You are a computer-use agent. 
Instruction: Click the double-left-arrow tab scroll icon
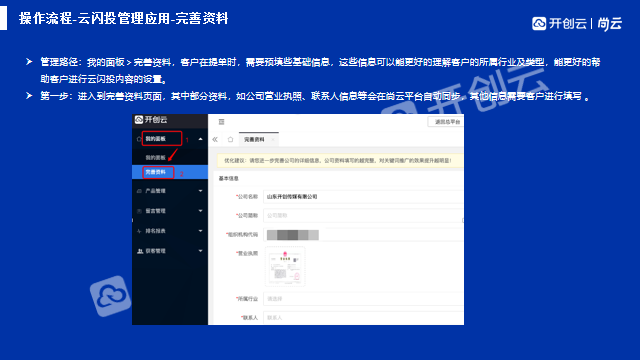(215, 140)
